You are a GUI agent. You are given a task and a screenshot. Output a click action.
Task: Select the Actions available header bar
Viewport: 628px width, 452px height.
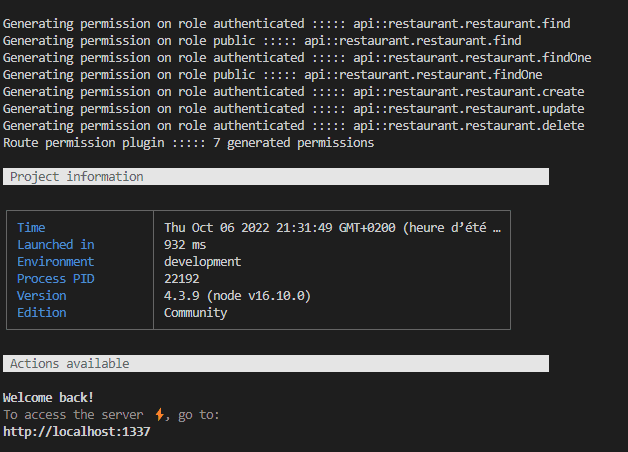point(276,364)
